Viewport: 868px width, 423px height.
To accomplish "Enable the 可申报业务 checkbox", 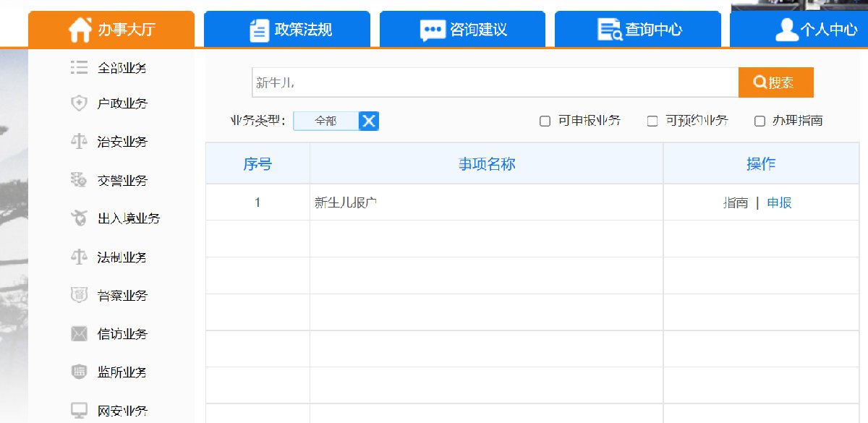I will [x=545, y=121].
